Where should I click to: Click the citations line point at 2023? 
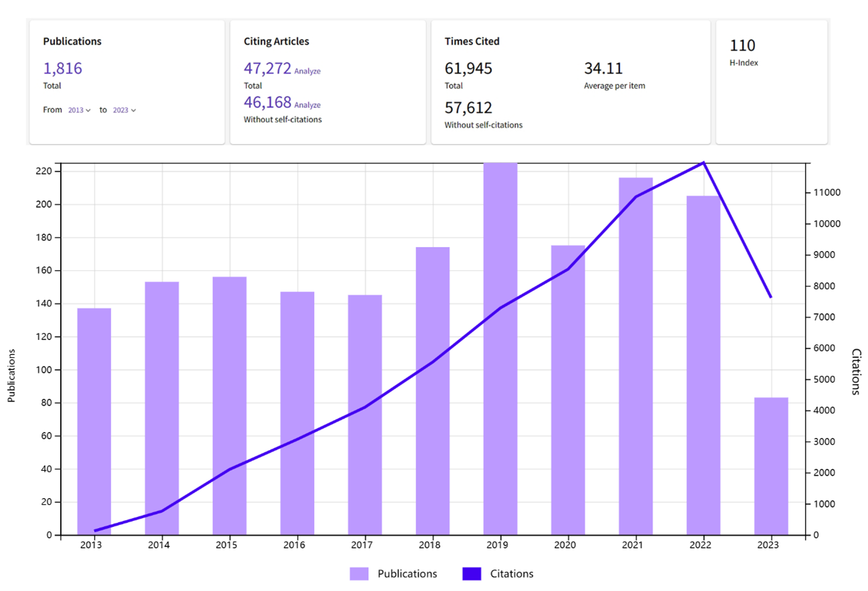coord(771,297)
